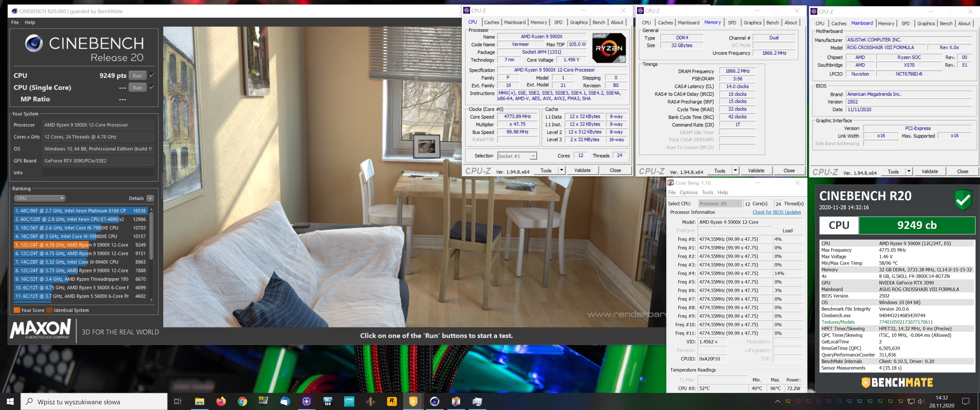Open the Cinebench Help menu
Screen dimensions: 980x410
click(30, 22)
